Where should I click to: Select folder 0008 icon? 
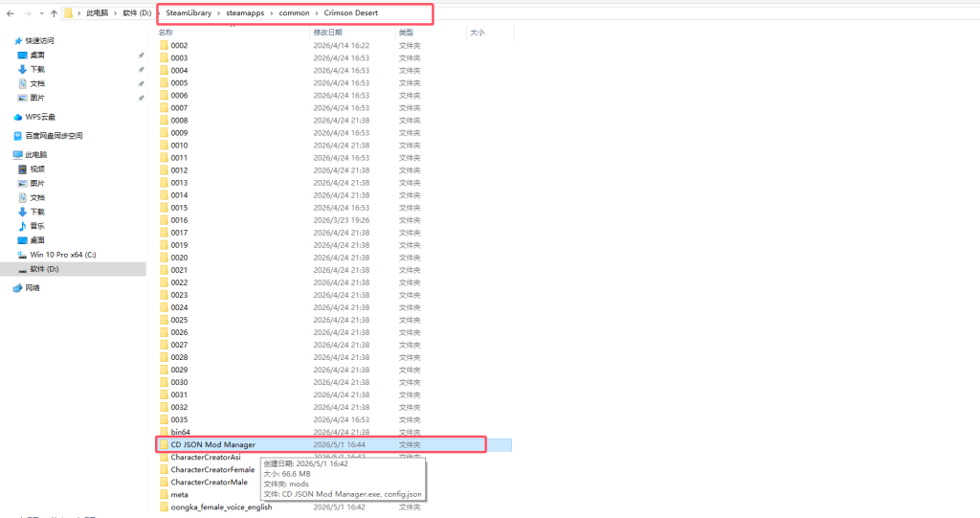pyautogui.click(x=164, y=120)
